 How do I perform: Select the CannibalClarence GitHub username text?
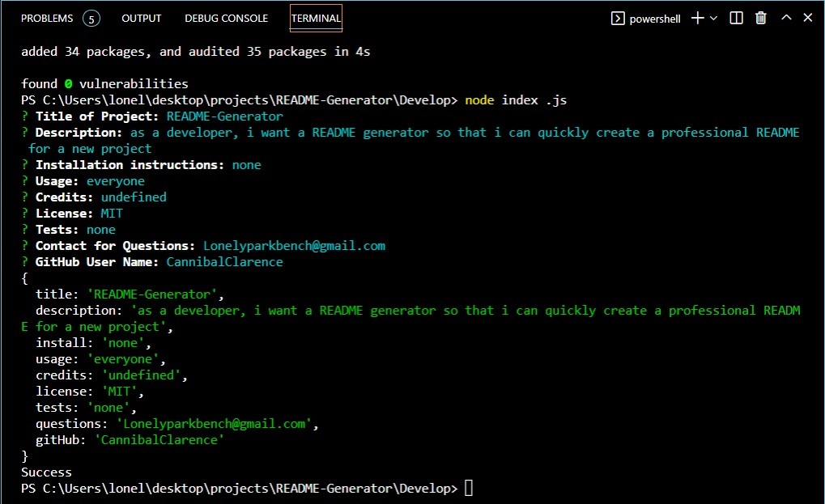224,261
